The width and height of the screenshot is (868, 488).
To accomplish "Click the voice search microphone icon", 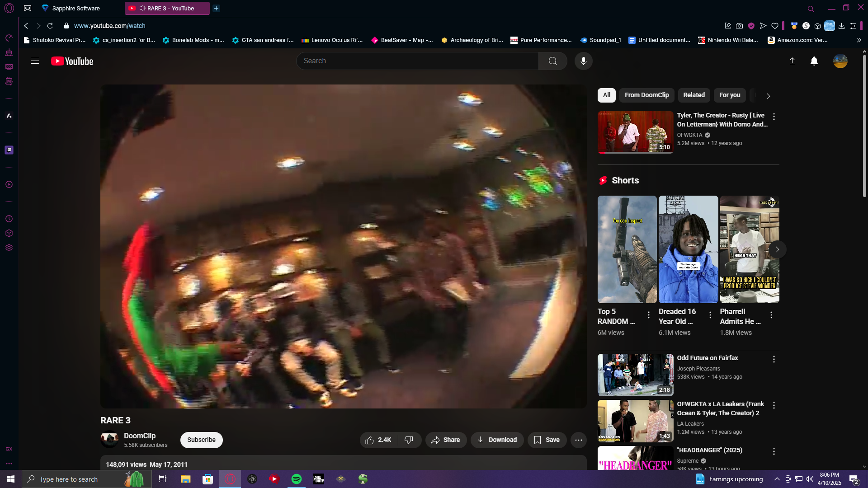I will [583, 61].
